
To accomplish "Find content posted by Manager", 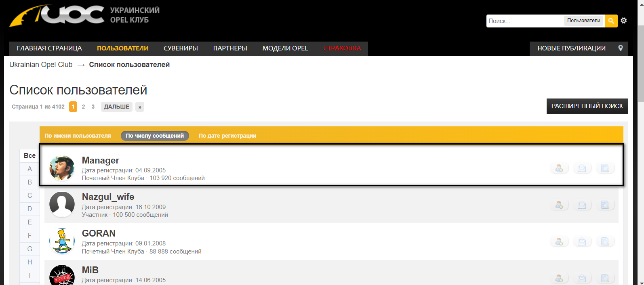I will tap(605, 168).
